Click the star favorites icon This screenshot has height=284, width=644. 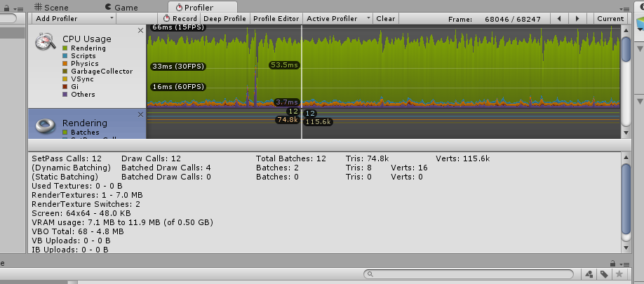619,274
